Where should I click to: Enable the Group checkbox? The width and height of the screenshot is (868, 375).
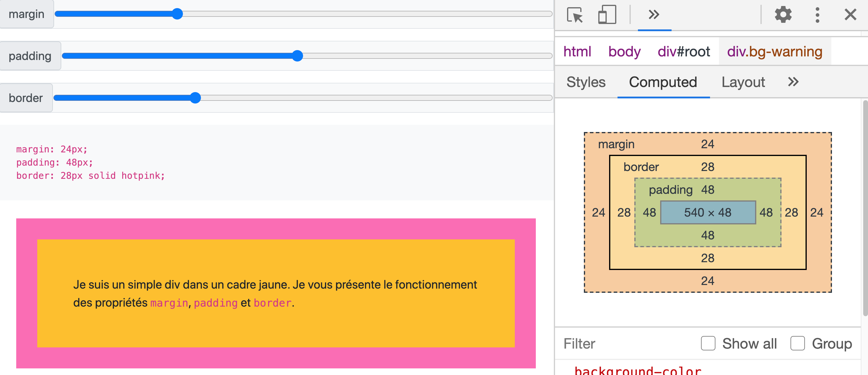(x=797, y=343)
